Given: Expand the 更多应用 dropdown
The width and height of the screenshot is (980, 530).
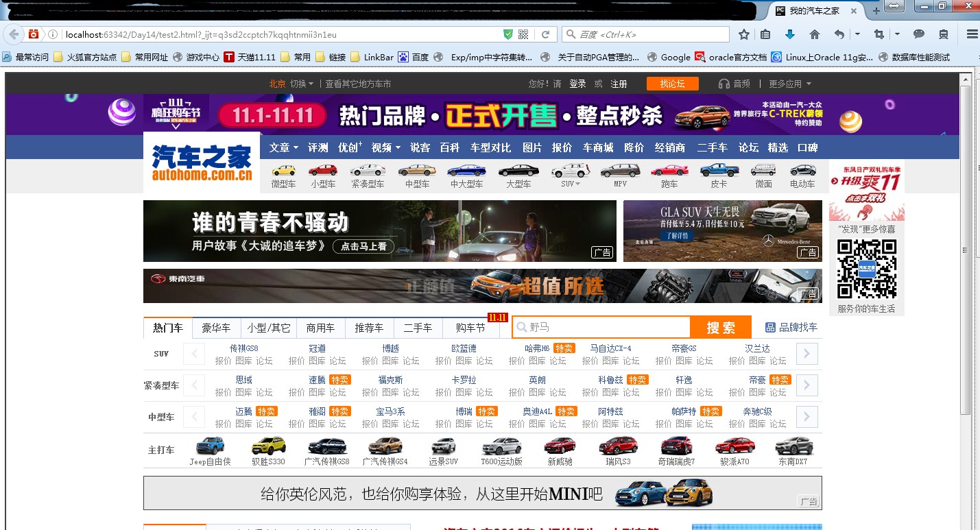Looking at the screenshot, I should (x=790, y=84).
